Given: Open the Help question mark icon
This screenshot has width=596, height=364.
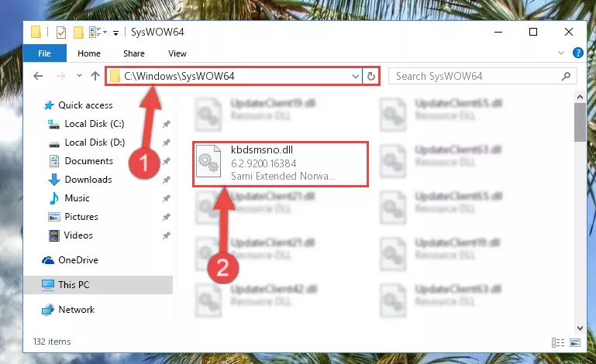Looking at the screenshot, I should coord(577,53).
